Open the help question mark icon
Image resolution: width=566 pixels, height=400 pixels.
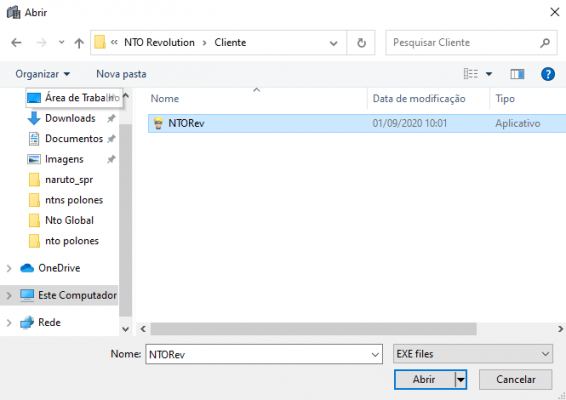pos(548,74)
